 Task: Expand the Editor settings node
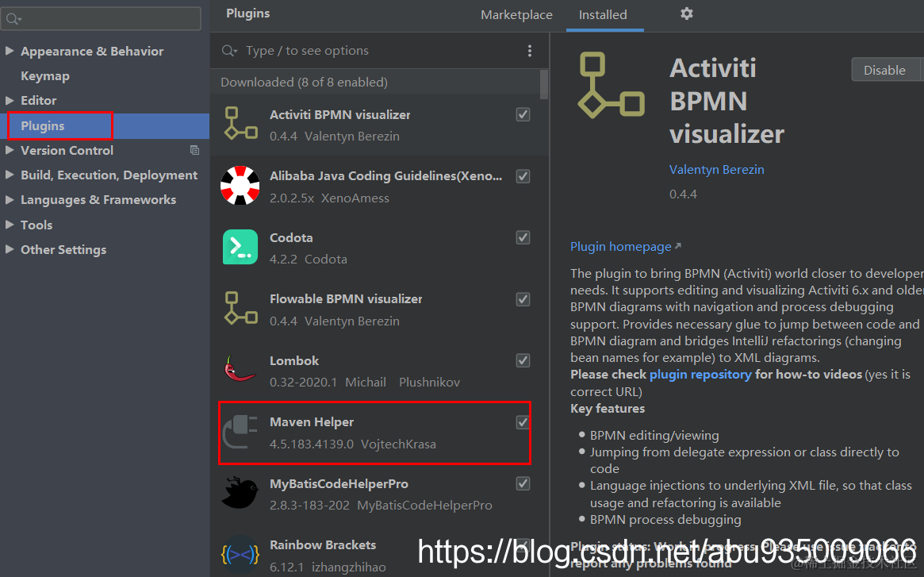point(10,100)
